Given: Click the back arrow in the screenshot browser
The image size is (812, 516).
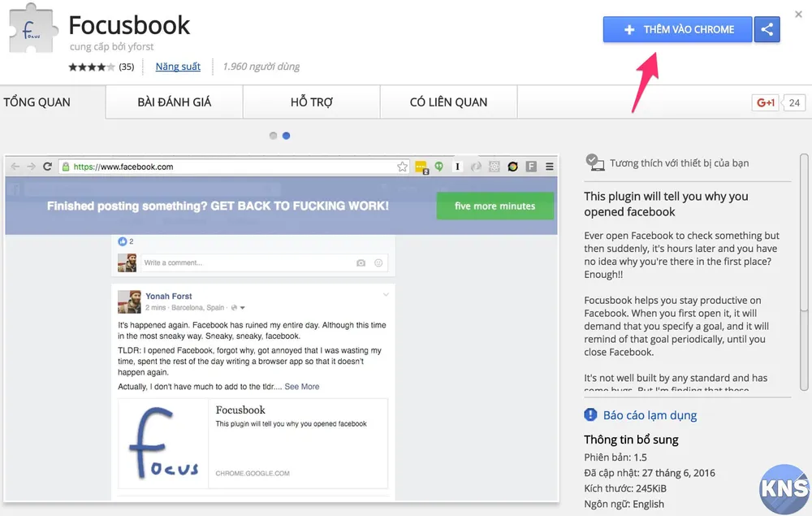Looking at the screenshot, I should [15, 166].
